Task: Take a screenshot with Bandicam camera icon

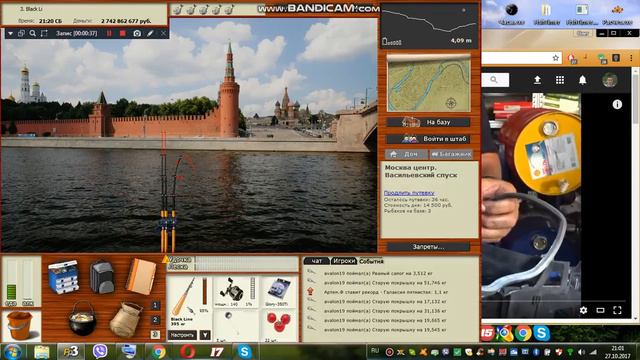Action: pos(137,33)
